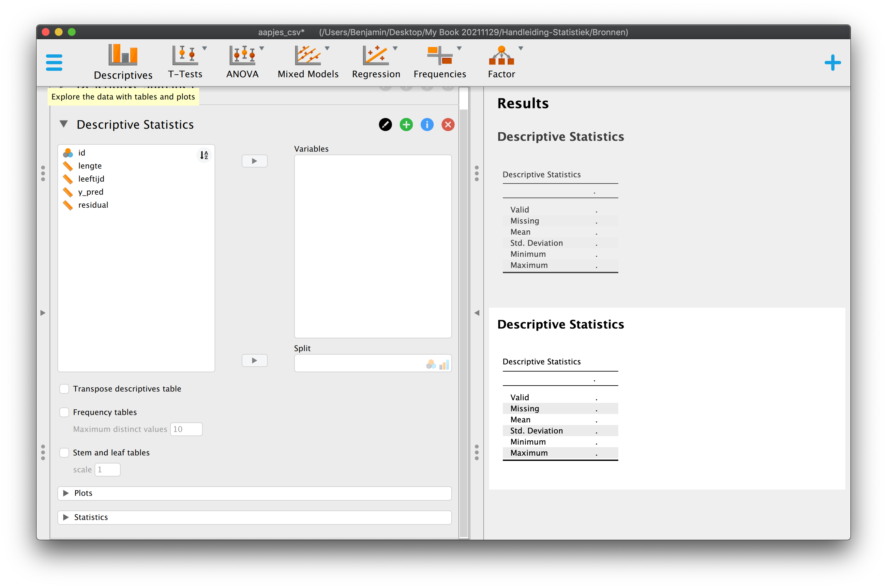Click Std. Deviation row in highlighted table
Screen dimensions: 887x588
(560, 431)
